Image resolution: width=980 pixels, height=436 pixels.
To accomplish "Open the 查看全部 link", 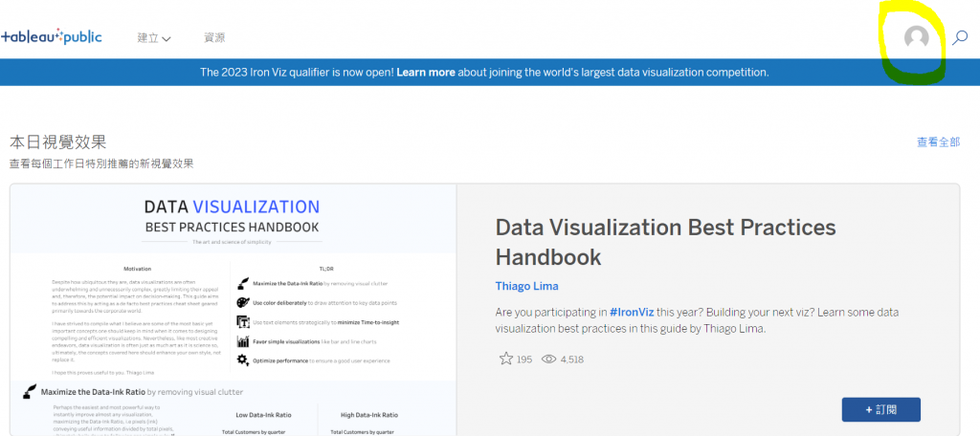I will pos(938,142).
